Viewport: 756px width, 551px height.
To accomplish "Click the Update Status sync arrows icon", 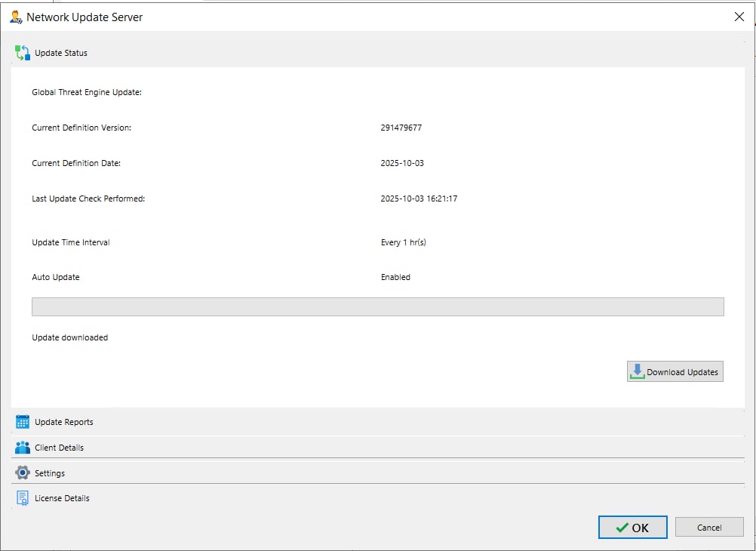I will (x=23, y=53).
